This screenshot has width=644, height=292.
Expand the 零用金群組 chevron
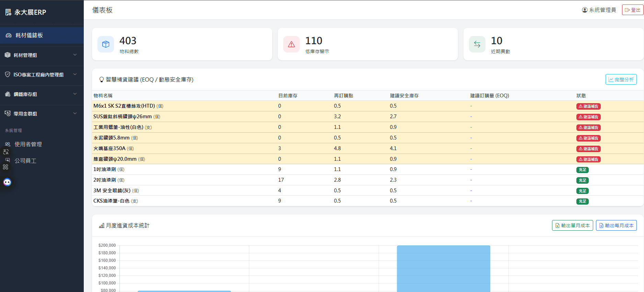[x=75, y=113]
